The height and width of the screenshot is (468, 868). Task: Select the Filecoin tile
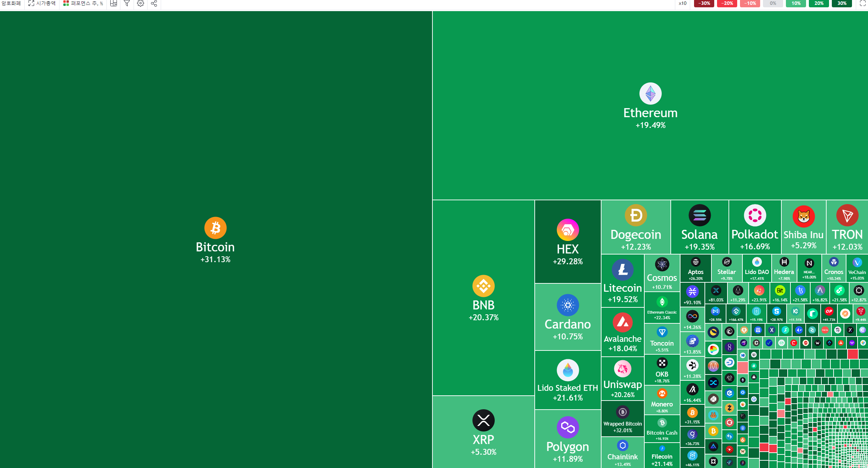[x=662, y=455]
